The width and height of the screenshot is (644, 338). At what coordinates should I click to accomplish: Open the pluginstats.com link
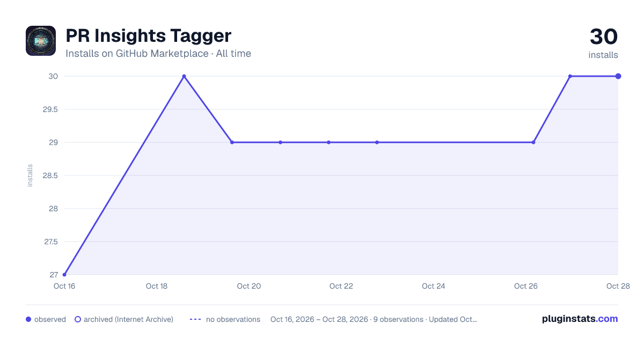580,319
